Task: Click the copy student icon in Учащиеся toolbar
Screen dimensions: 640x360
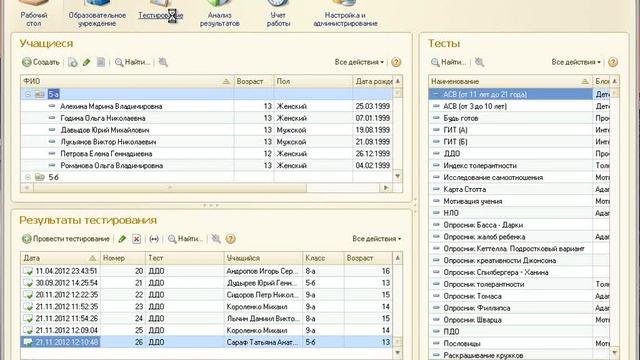Action: [73, 62]
